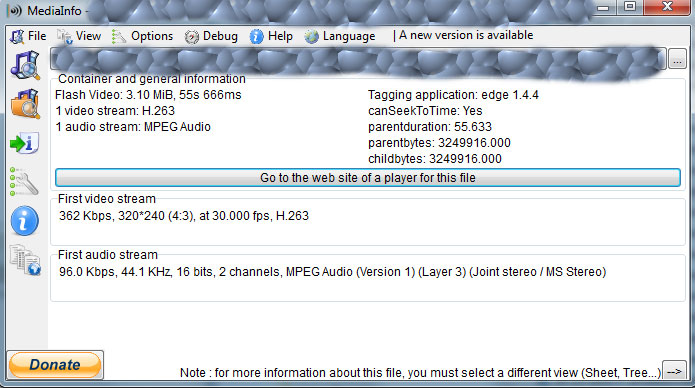Screen dimensions: 695x388
Task: Minimize the MediaInfo window
Action: pos(603,8)
